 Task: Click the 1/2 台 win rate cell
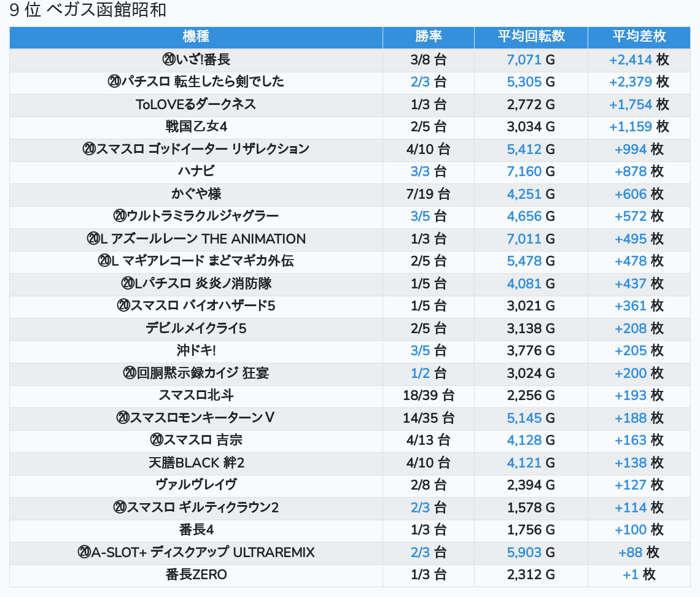click(428, 374)
